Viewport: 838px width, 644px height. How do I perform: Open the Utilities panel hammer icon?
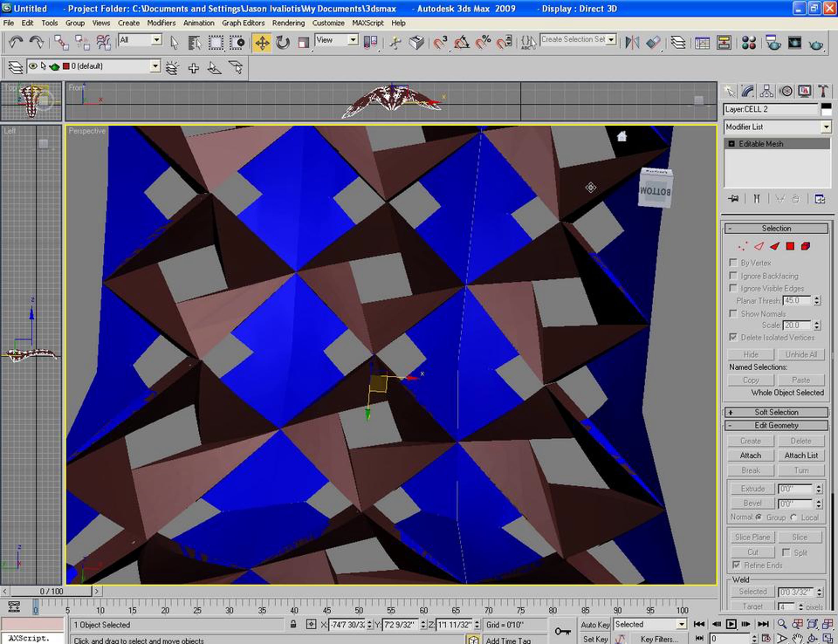[823, 91]
